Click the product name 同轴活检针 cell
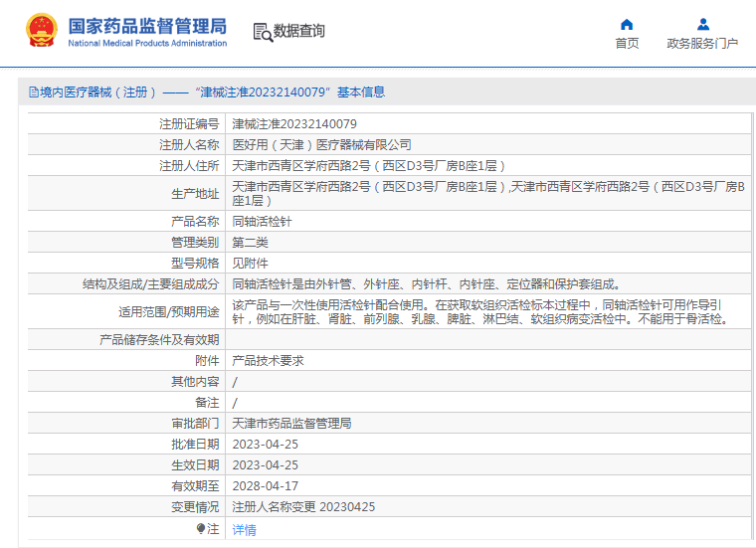 [x=263, y=222]
